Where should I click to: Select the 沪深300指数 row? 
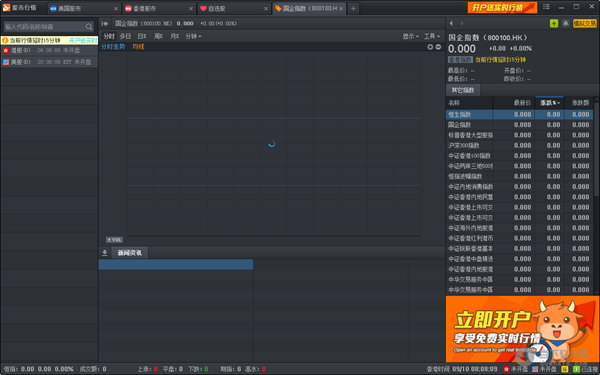[519, 145]
